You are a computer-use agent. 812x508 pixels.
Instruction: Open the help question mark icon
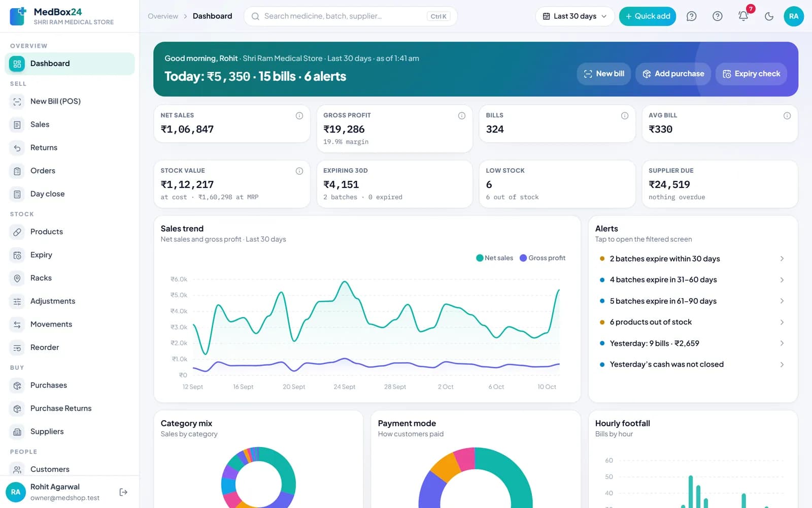tap(717, 16)
